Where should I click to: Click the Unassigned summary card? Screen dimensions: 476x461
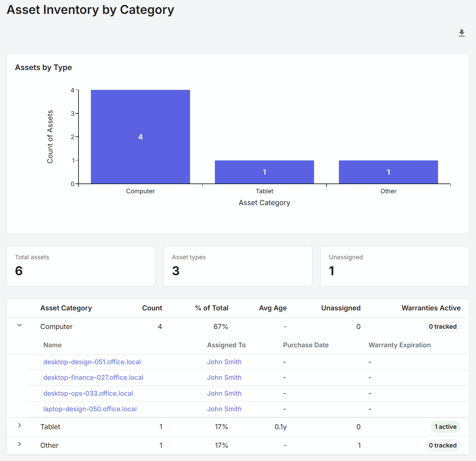(394, 266)
